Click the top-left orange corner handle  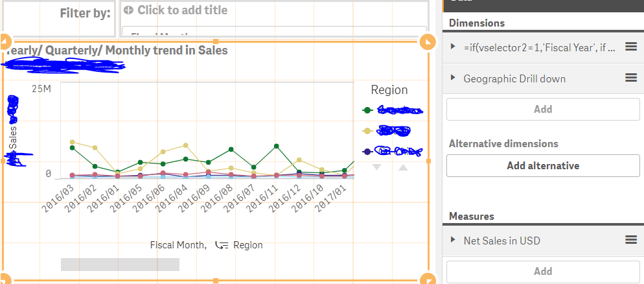5,42
